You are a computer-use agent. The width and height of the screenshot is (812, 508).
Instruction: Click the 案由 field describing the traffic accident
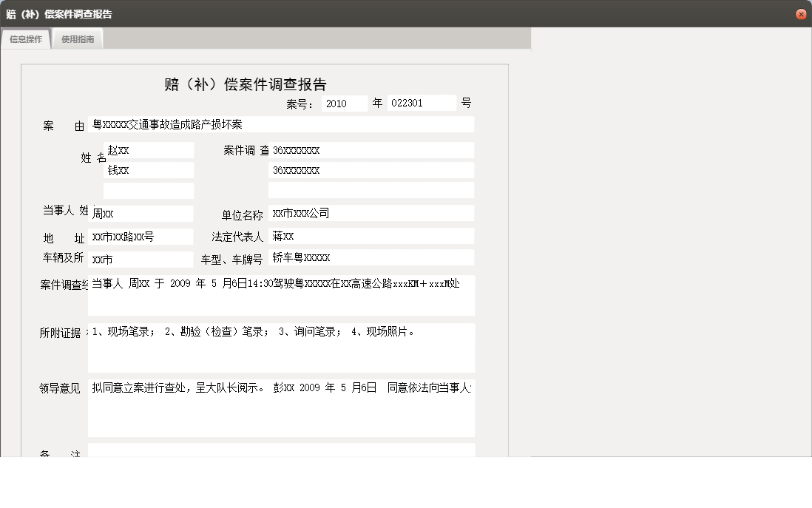[280, 124]
